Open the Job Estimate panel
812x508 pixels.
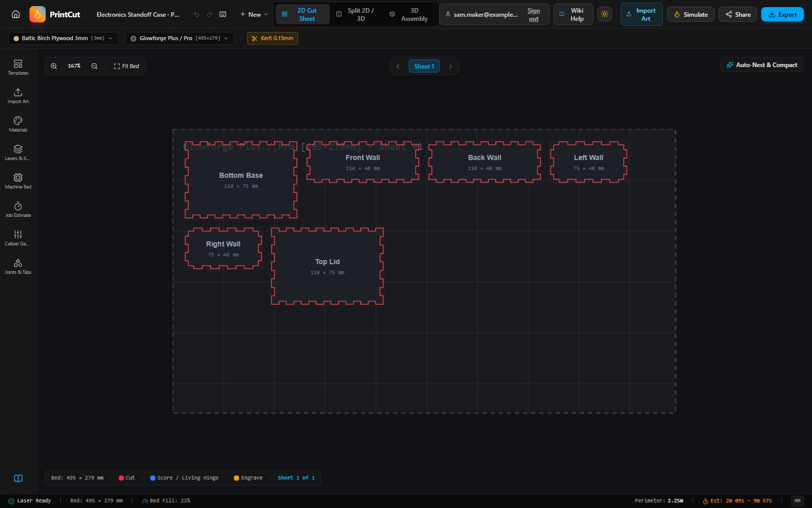18,209
